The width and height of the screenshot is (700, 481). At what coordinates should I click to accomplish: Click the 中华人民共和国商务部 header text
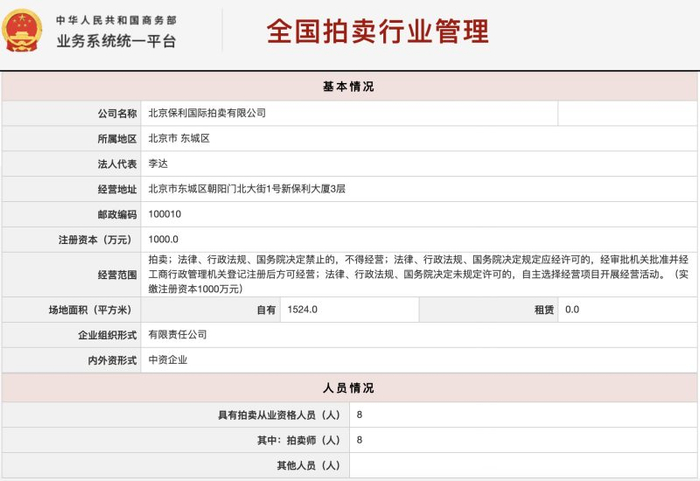pyautogui.click(x=116, y=20)
